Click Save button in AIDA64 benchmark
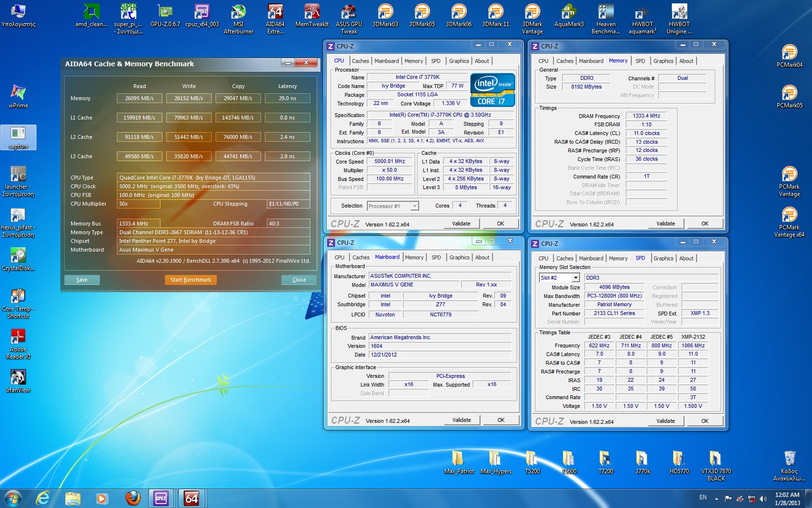The height and width of the screenshot is (508, 812). (82, 280)
